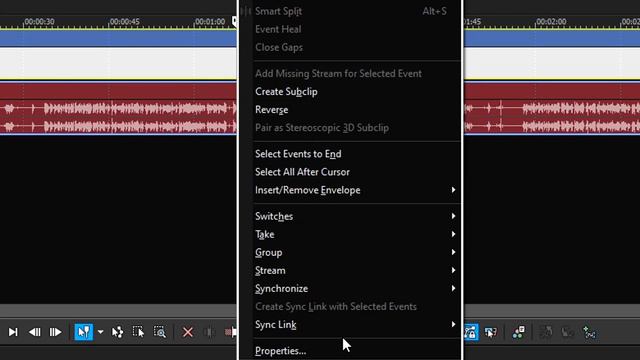Click Select Events to End
Viewport: 640px width, 360px height.
coord(298,154)
